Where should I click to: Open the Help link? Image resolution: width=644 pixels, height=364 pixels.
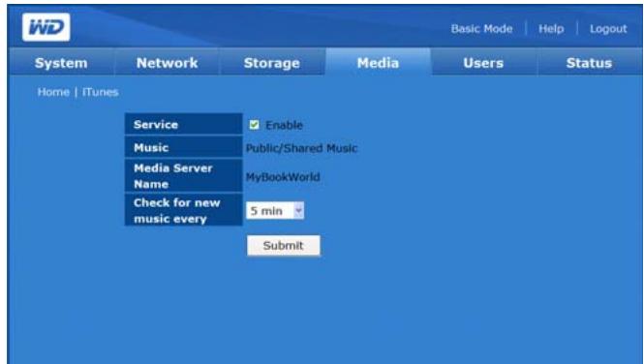(x=551, y=29)
